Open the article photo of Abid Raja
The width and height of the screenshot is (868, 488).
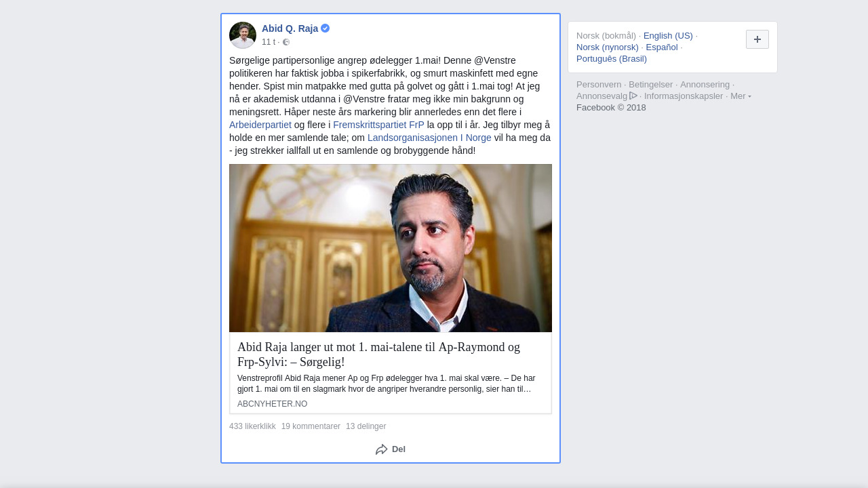point(391,248)
